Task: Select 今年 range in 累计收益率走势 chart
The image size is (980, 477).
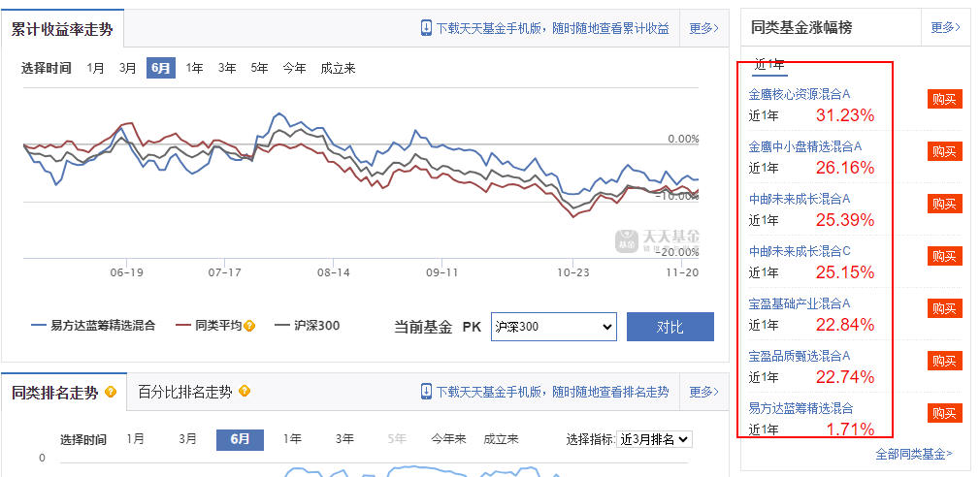Action: tap(294, 68)
